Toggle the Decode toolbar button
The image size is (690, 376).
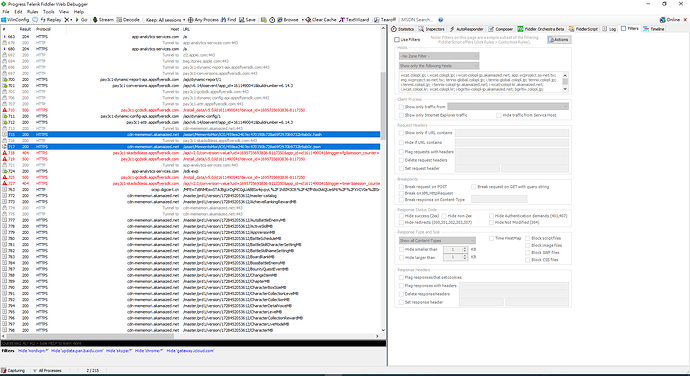(x=128, y=20)
